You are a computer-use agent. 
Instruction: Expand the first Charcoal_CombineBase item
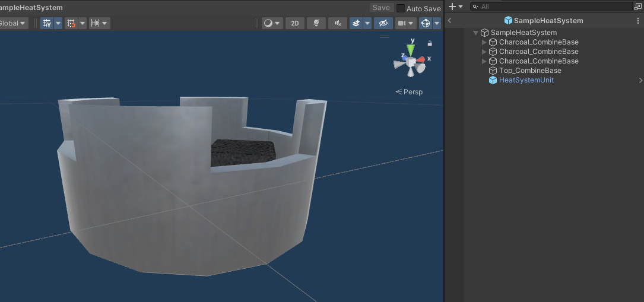click(484, 42)
